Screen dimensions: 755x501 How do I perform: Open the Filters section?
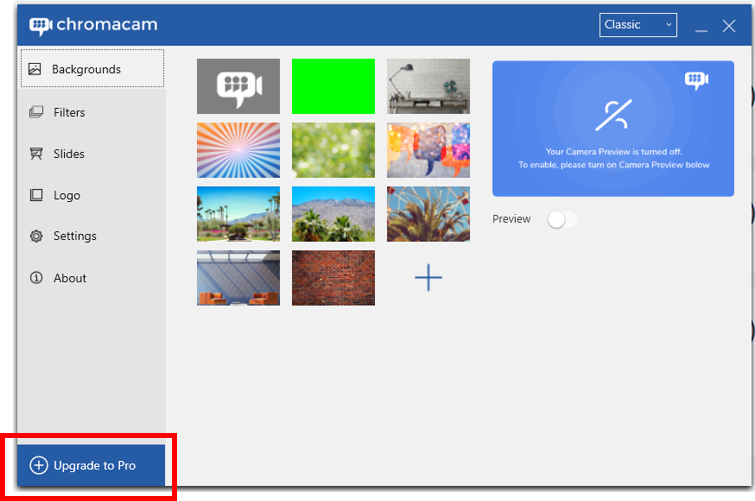[92, 112]
